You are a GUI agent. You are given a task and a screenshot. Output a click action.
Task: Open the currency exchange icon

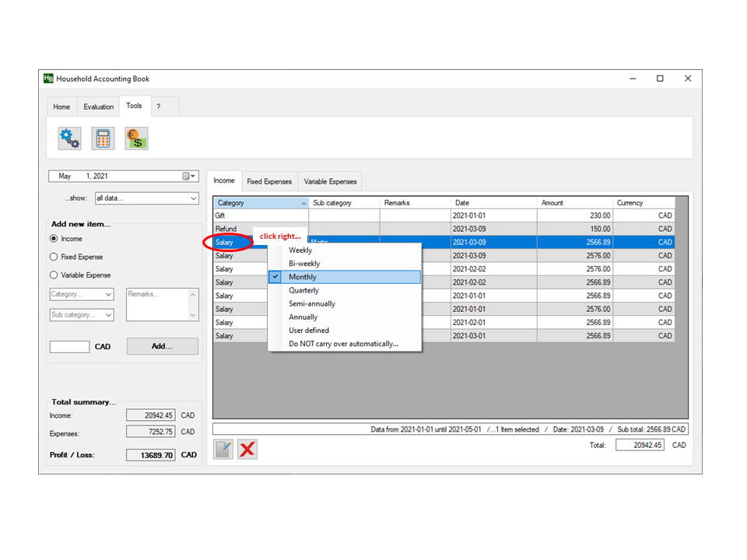136,138
